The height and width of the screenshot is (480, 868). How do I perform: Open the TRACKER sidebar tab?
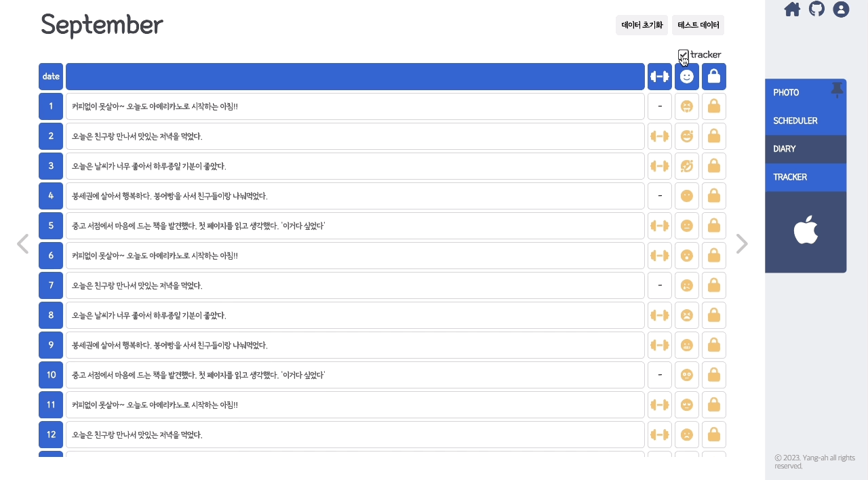(806, 177)
